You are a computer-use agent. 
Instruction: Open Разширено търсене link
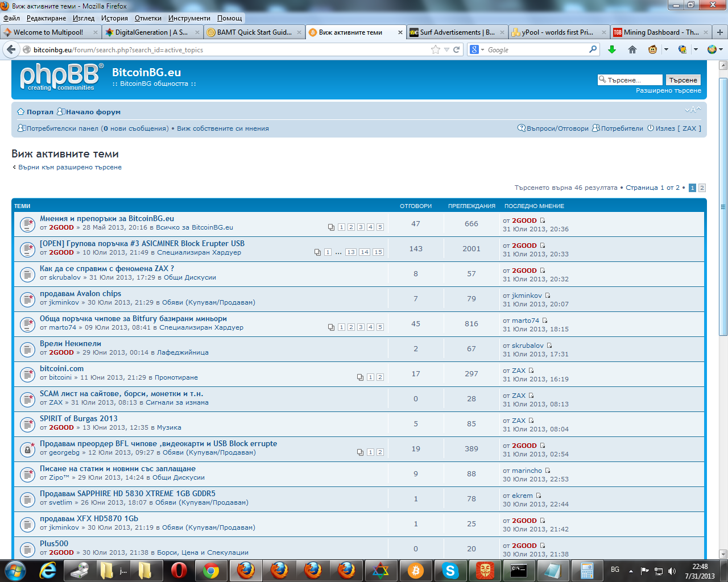668,90
